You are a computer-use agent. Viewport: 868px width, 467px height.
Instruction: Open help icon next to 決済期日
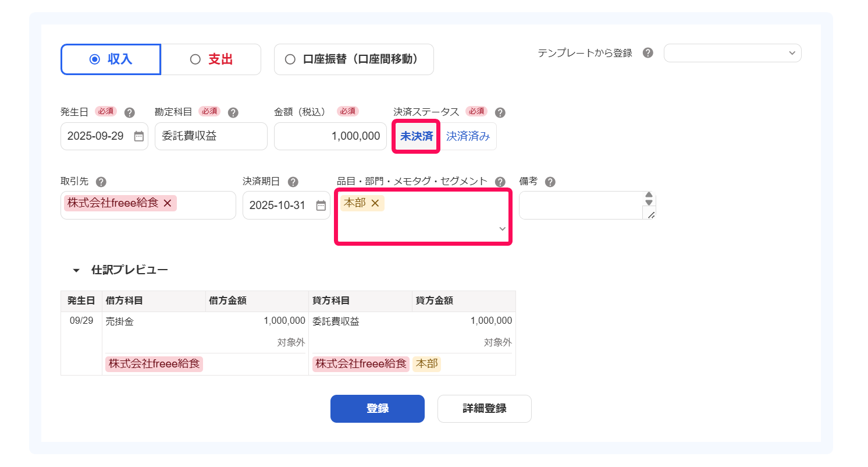click(293, 182)
